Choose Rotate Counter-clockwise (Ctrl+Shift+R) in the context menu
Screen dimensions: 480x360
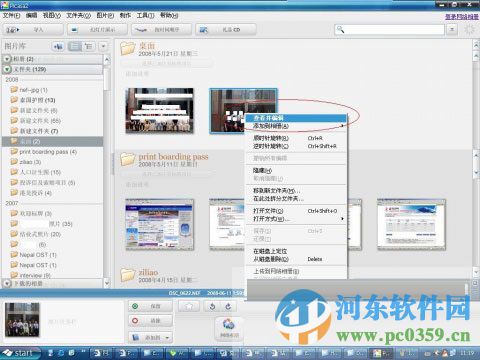tap(296, 146)
